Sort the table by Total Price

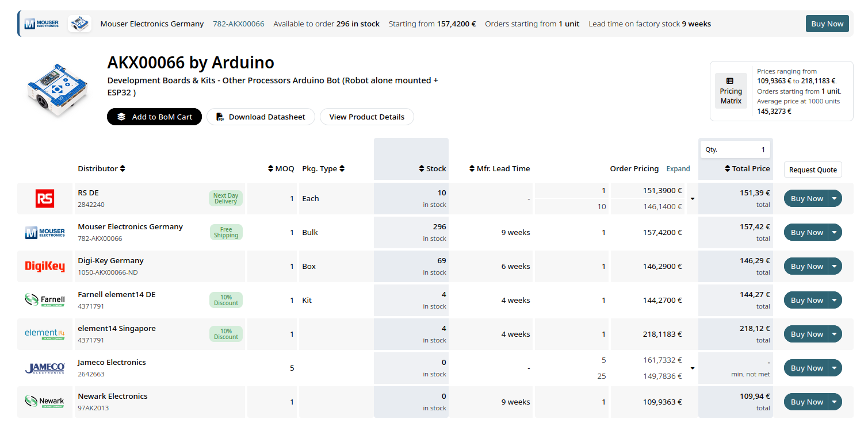point(747,168)
